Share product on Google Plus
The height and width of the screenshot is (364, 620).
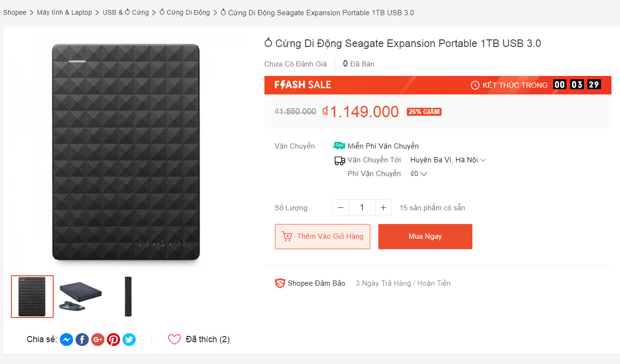98,339
